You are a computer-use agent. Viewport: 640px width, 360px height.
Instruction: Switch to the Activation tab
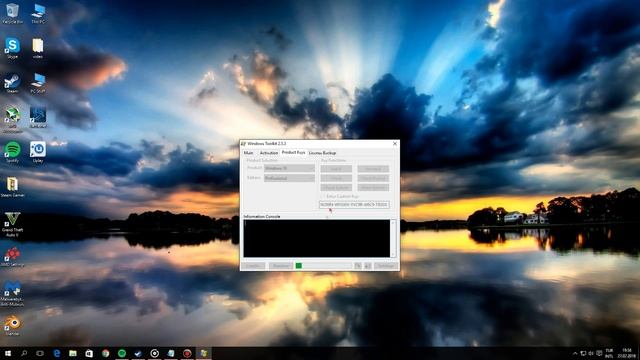point(269,153)
